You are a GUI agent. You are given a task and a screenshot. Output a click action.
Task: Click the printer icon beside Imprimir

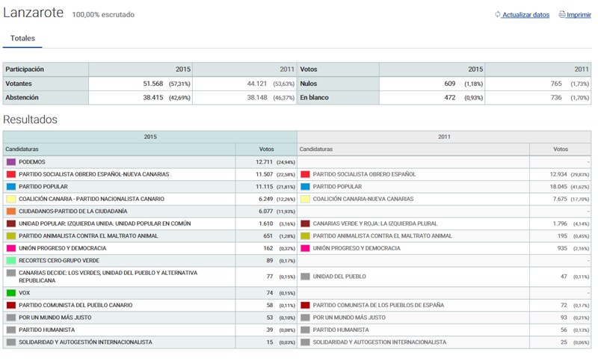(x=562, y=15)
